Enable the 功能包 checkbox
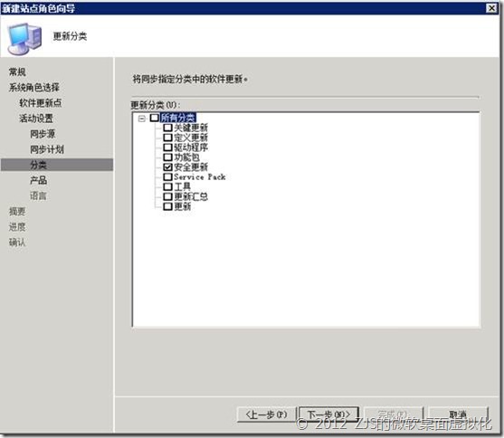 click(167, 157)
